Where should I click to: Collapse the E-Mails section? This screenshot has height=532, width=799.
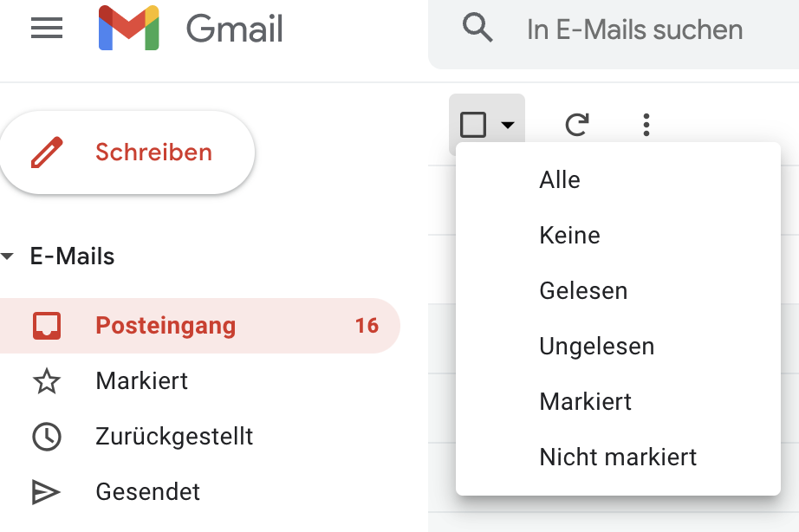tap(10, 256)
